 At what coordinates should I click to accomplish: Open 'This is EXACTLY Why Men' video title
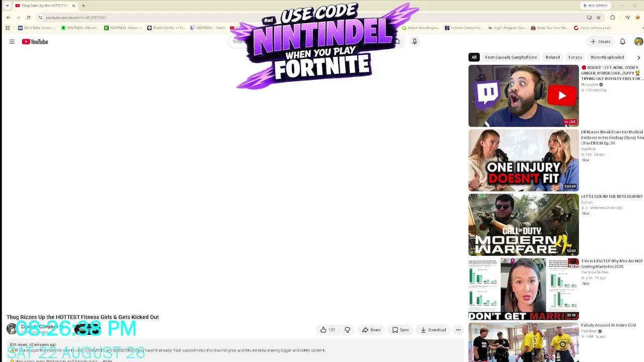pyautogui.click(x=612, y=264)
